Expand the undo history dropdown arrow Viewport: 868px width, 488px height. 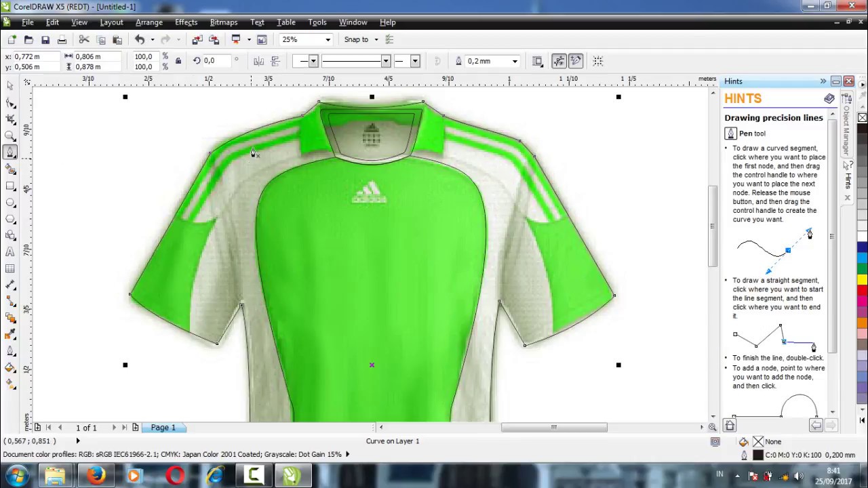click(x=152, y=40)
